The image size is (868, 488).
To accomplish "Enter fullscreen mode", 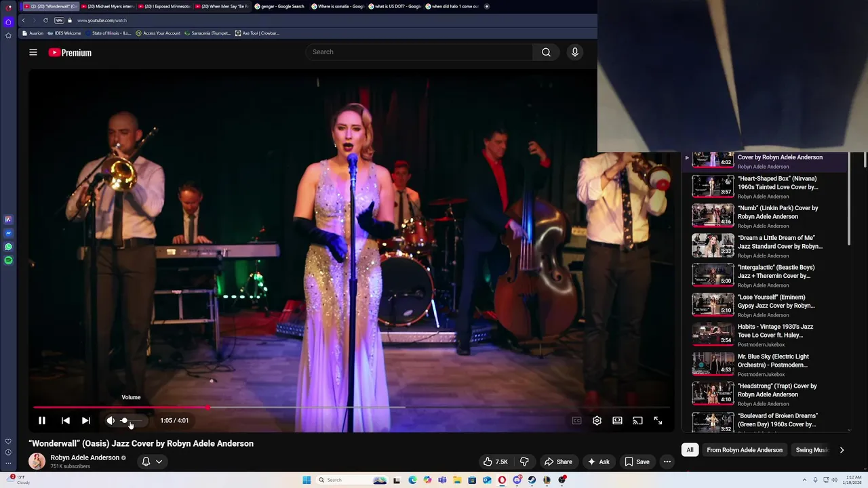I will tap(658, 421).
